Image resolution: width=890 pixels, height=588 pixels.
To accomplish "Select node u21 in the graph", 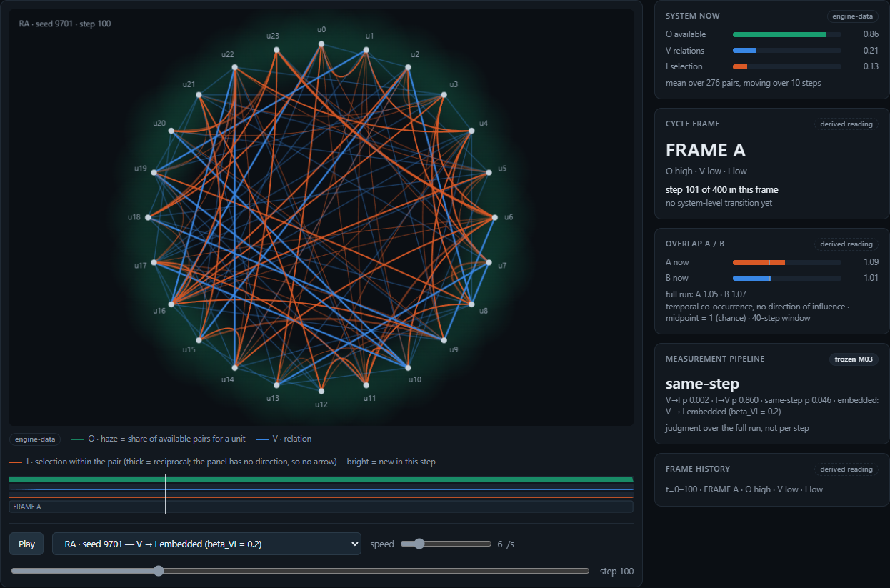I will (x=199, y=95).
